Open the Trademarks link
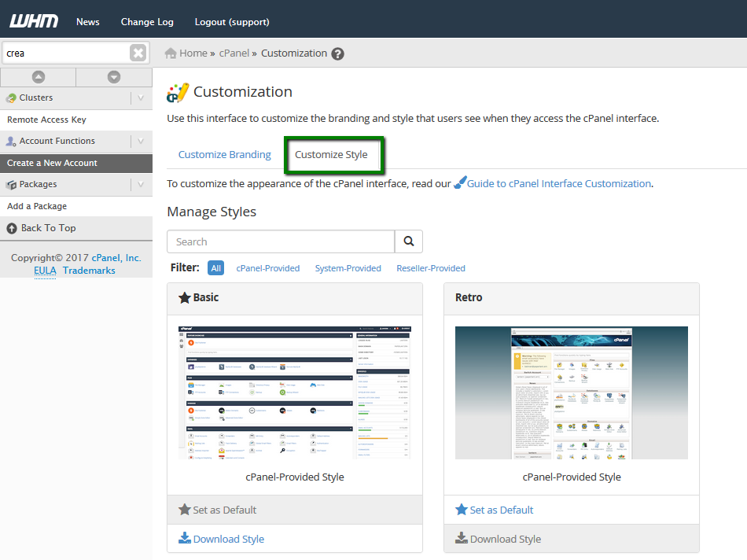Viewport: 747px width, 560px height. click(x=89, y=271)
